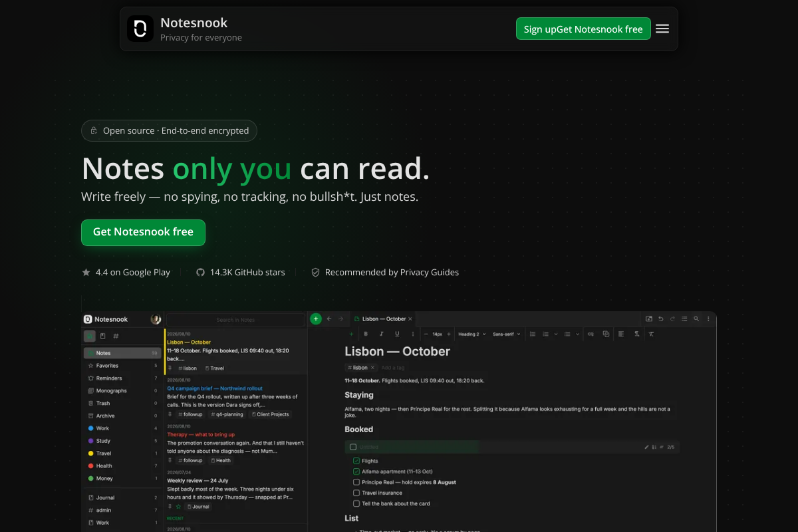Check the Travel insurance task

(x=356, y=493)
